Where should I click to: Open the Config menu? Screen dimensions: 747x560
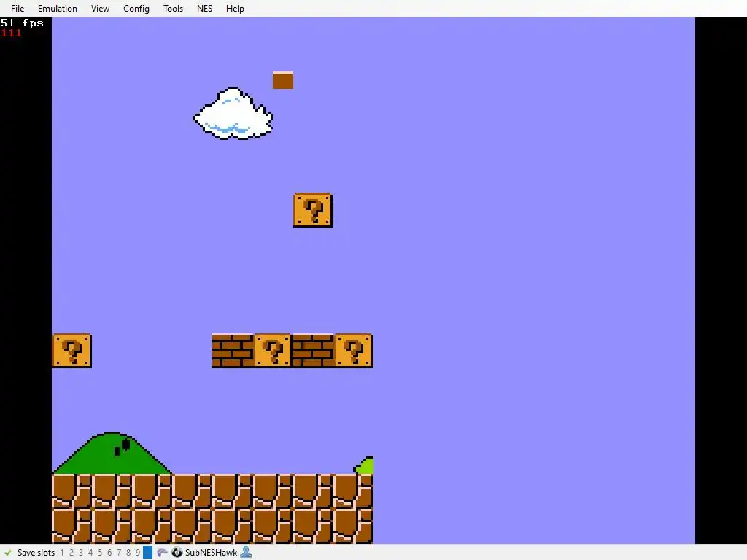[136, 9]
